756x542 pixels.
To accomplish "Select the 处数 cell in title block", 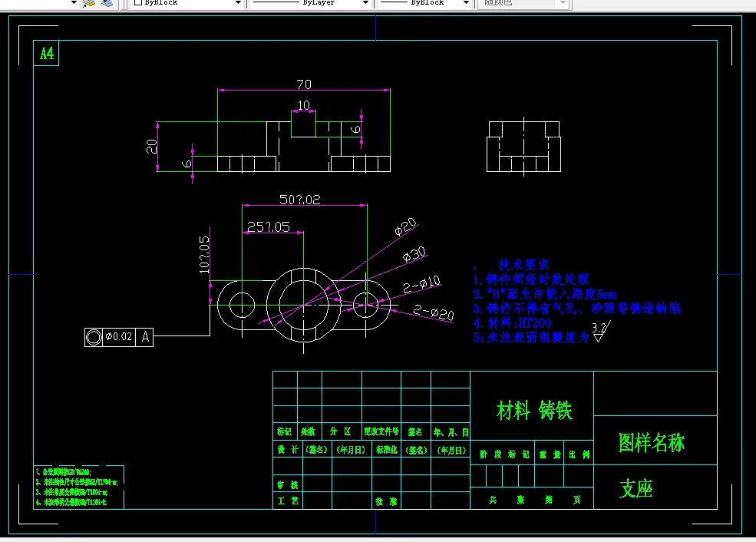I will point(309,431).
